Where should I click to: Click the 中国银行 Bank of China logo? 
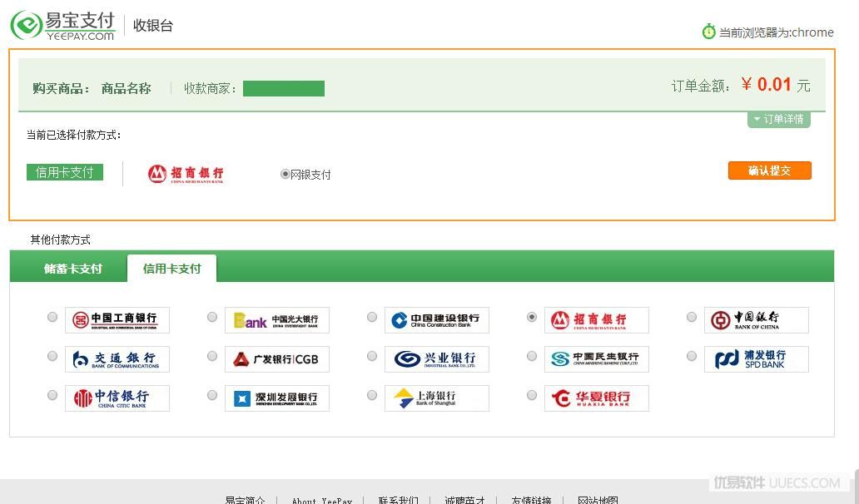click(757, 320)
